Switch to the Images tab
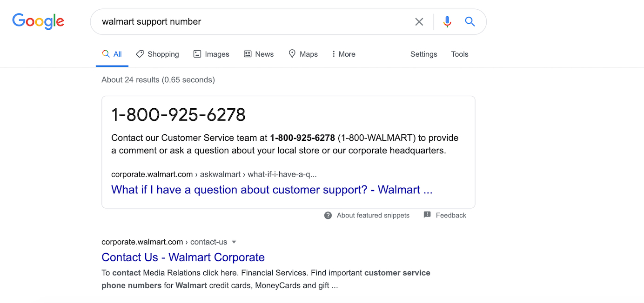 coord(211,54)
